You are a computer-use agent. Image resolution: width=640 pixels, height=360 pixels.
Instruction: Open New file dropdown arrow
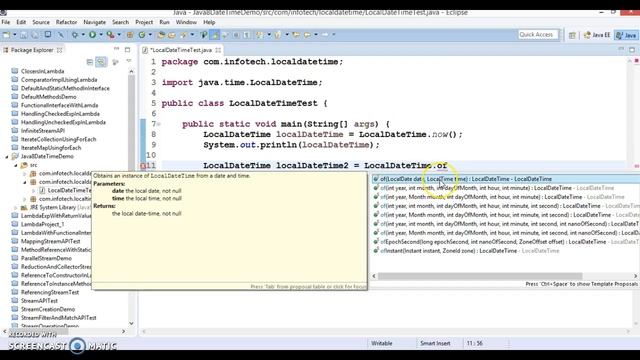point(14,35)
